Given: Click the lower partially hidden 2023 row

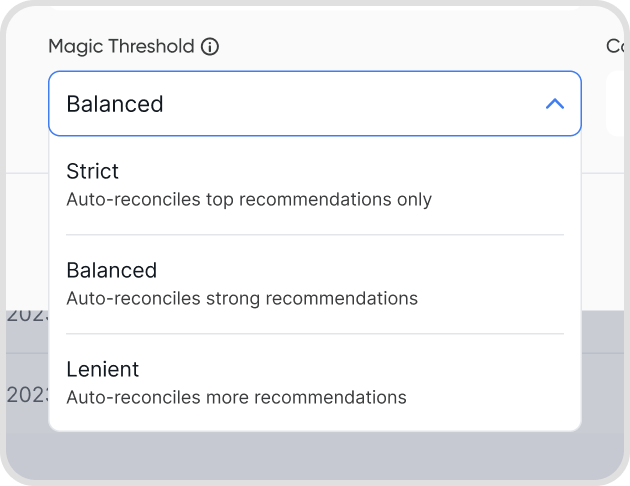Looking at the screenshot, I should [x=24, y=394].
